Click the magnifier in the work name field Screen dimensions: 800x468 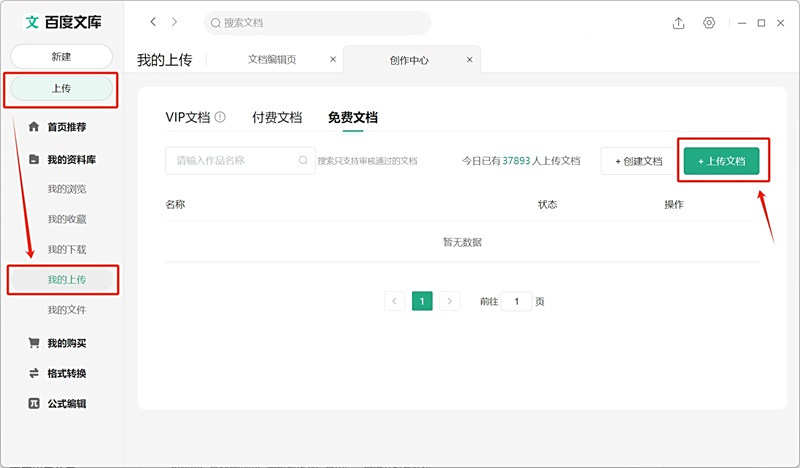click(x=303, y=160)
